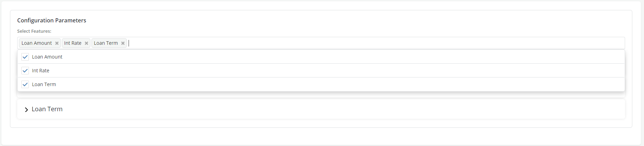Click the Configuration Parameters heading
Image resolution: width=644 pixels, height=146 pixels.
[52, 20]
